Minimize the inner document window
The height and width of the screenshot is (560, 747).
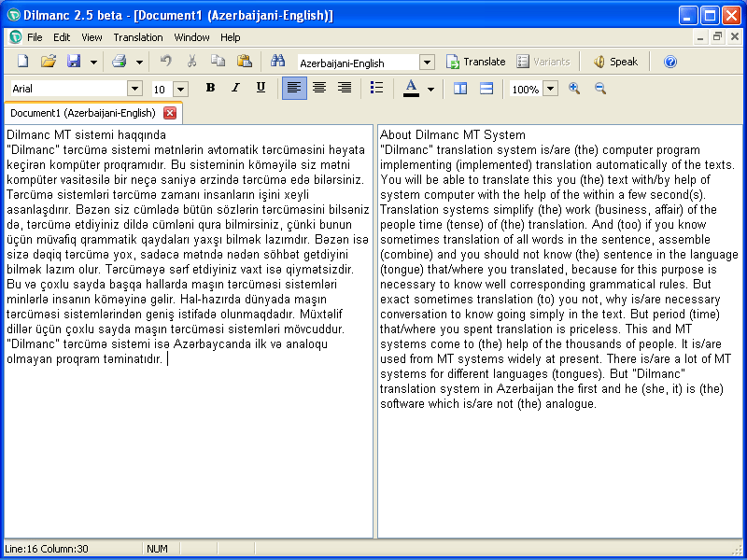700,36
